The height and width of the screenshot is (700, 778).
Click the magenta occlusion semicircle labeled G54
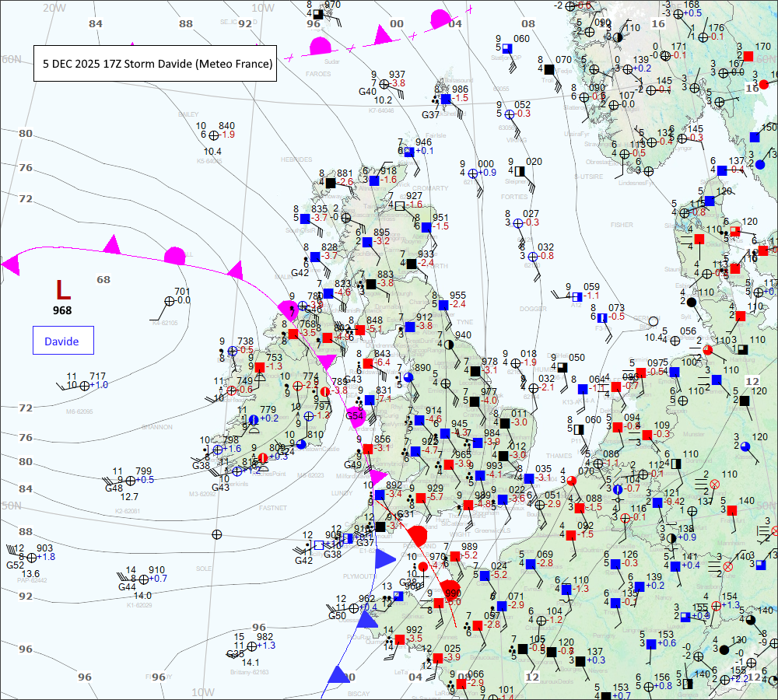tap(356, 416)
